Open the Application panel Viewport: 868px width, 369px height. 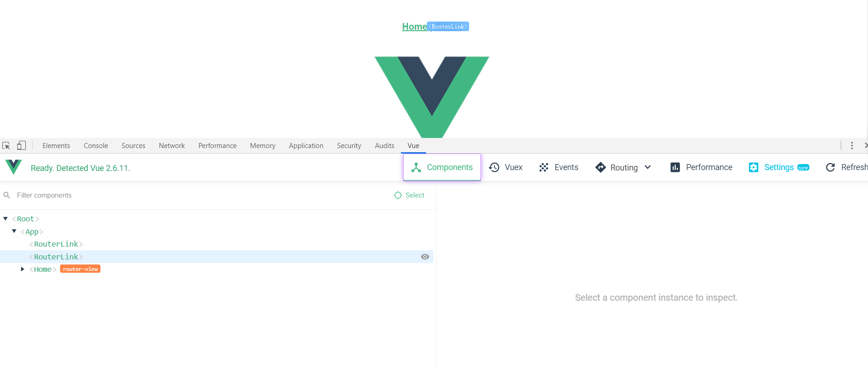pos(306,146)
